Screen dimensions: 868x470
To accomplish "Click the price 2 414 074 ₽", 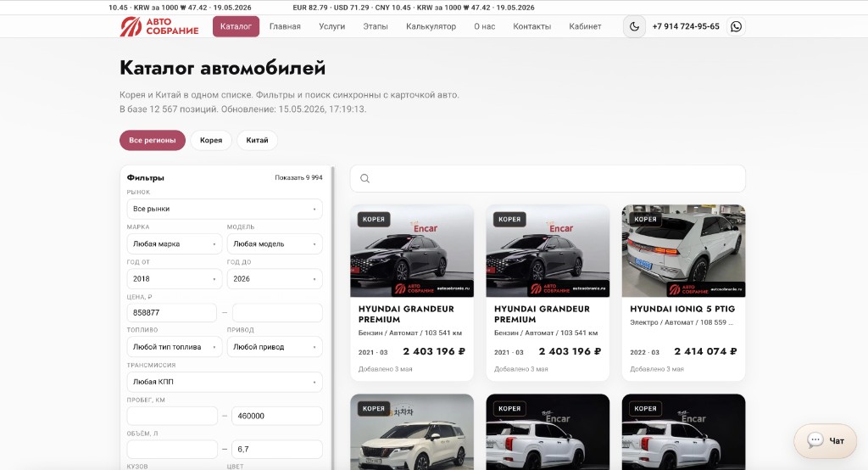I will pyautogui.click(x=705, y=351).
